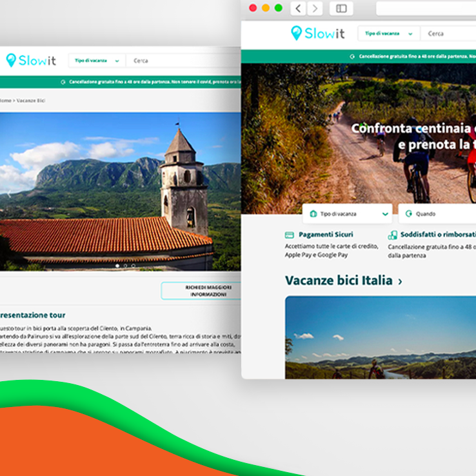Click the arrow next to Vacanze bici Italia
This screenshot has width=476, height=476.
click(x=400, y=282)
